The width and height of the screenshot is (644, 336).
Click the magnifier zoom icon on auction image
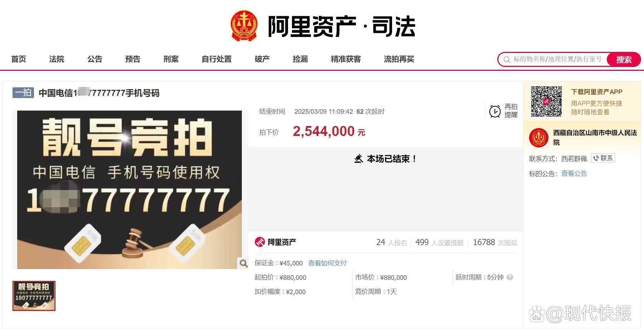[244, 263]
